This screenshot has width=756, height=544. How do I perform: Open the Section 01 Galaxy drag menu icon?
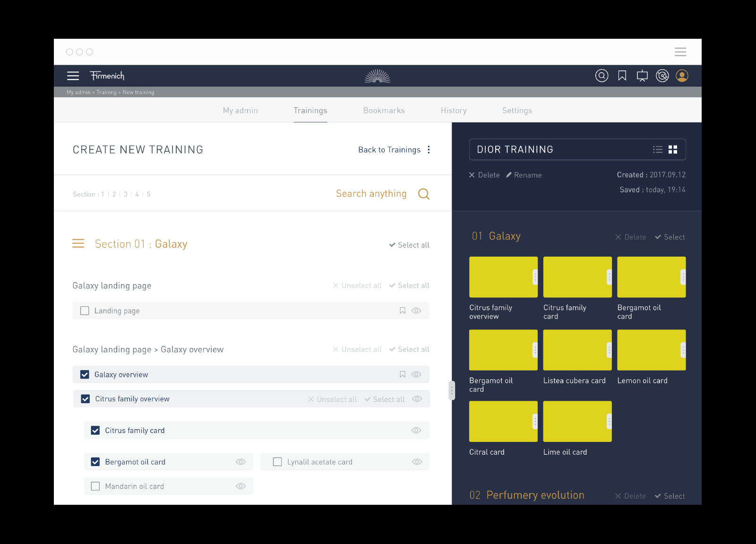[78, 243]
